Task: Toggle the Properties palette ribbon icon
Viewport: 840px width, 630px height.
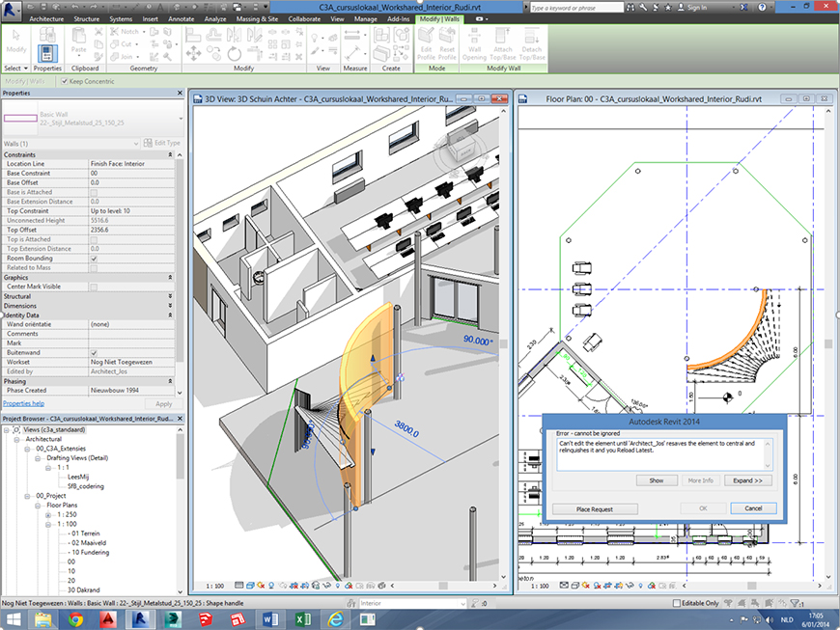Action: coord(47,53)
